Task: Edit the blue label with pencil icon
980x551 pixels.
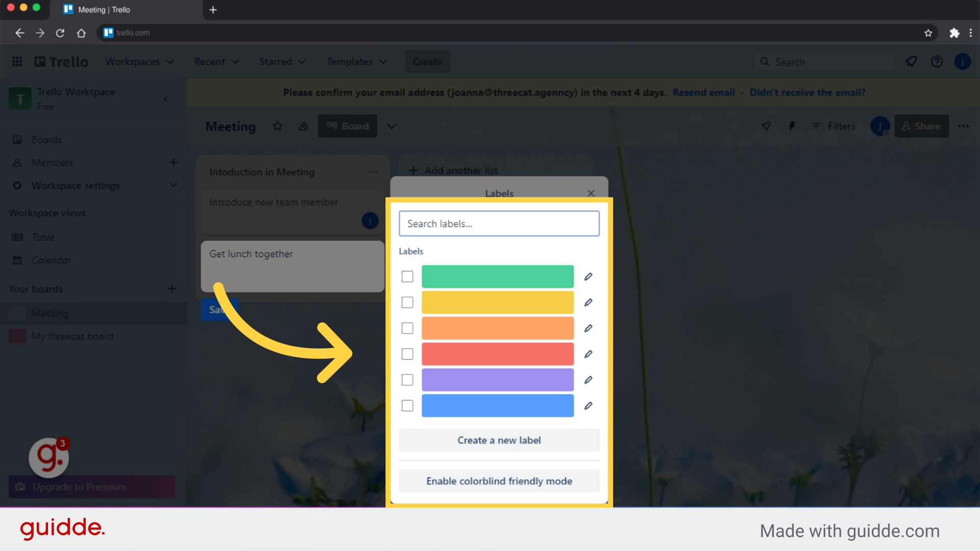Action: coord(588,406)
